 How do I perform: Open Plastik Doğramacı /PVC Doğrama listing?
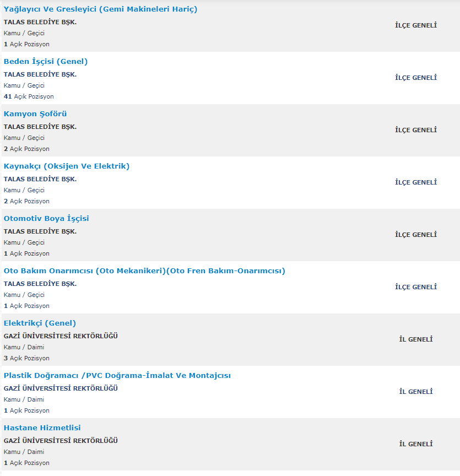[117, 376]
